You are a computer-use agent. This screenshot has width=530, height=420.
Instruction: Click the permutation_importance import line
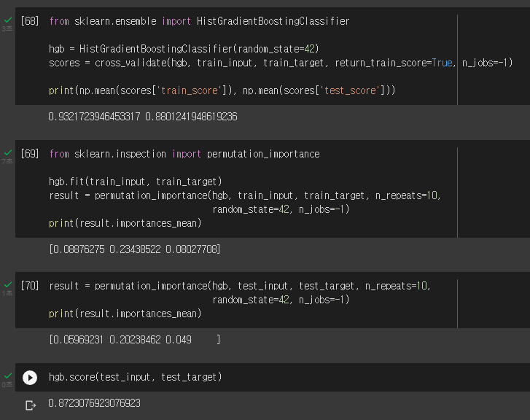(184, 154)
